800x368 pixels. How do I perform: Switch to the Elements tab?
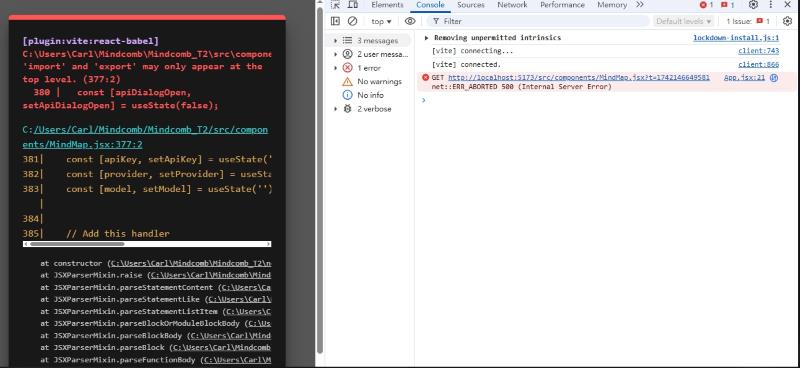pos(387,5)
